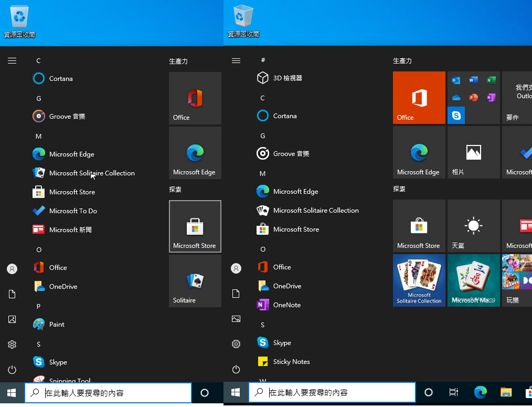Screen dimensions: 532x407
Task: Click the Task View taskbar icon
Action: pyautogui.click(x=453, y=392)
